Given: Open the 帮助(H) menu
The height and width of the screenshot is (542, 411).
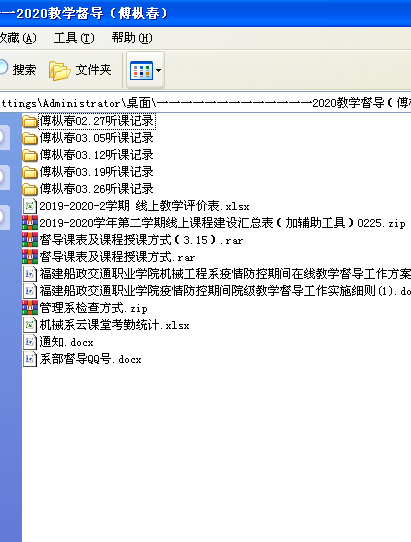Looking at the screenshot, I should [x=132, y=38].
